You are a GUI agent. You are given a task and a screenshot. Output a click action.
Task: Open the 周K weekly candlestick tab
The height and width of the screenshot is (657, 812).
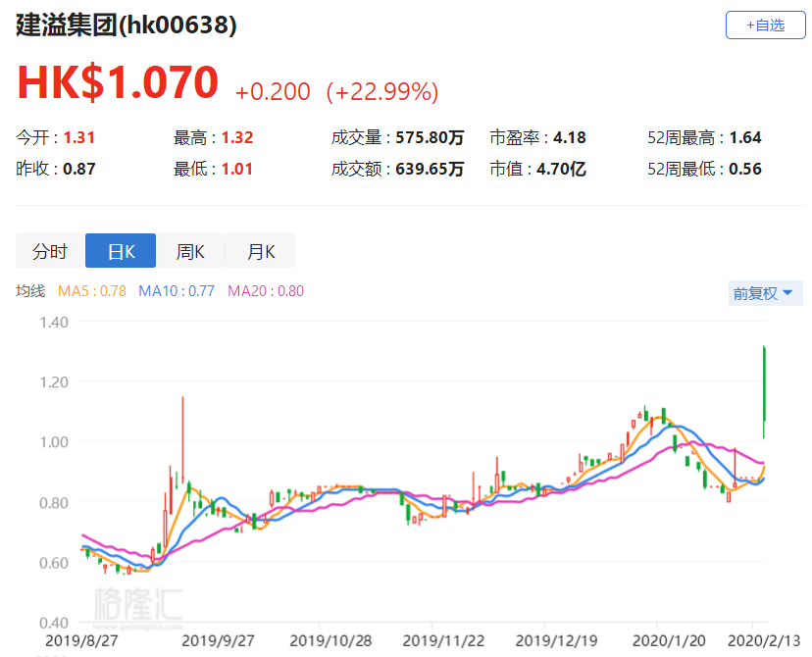coord(190,251)
